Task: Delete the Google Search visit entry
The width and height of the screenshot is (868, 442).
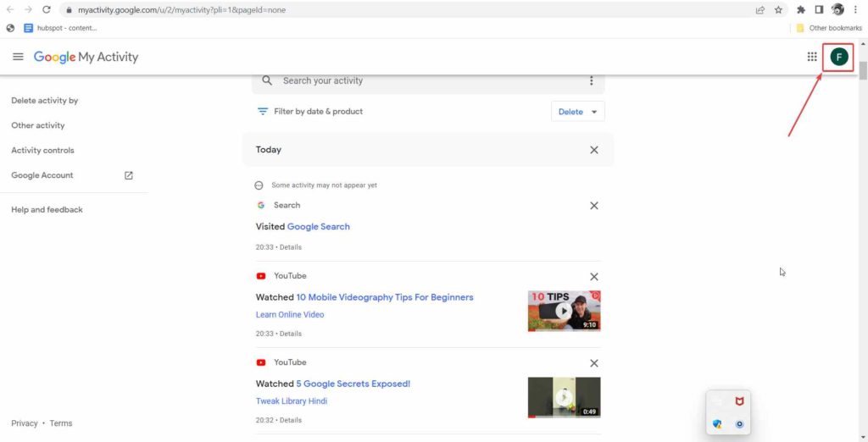Action: (x=594, y=206)
